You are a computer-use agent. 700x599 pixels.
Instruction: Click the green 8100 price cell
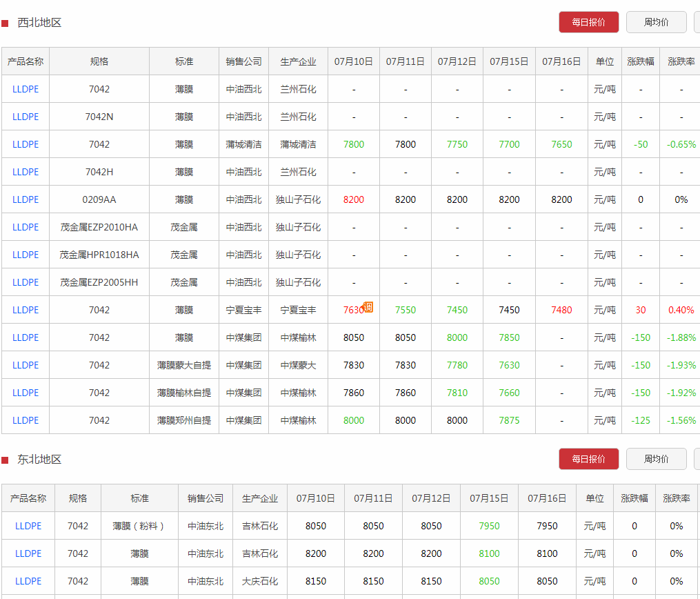coord(489,554)
